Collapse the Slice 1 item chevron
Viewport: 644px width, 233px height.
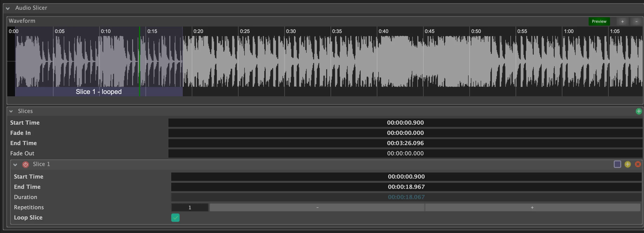point(15,164)
